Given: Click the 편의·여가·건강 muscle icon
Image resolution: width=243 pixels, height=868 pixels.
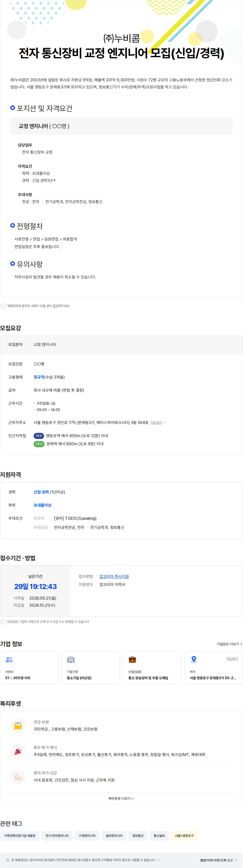Looking at the screenshot, I should 18,777.
